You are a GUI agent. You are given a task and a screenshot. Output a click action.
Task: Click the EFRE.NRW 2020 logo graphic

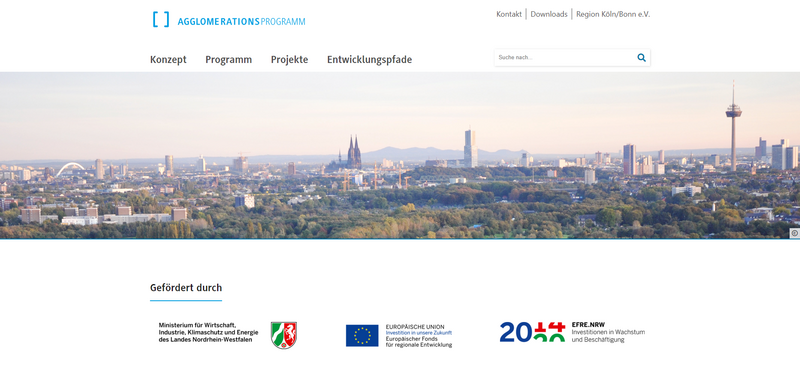pos(533,331)
